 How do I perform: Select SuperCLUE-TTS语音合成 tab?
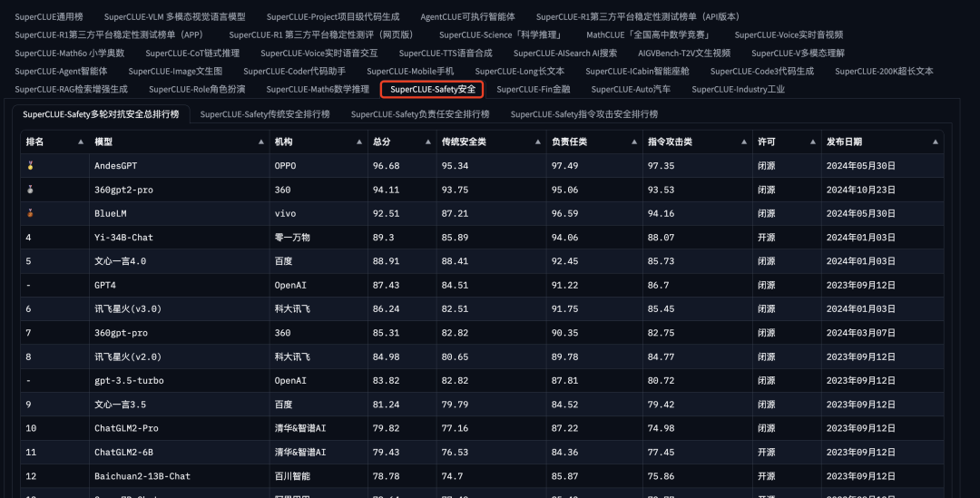(x=446, y=54)
